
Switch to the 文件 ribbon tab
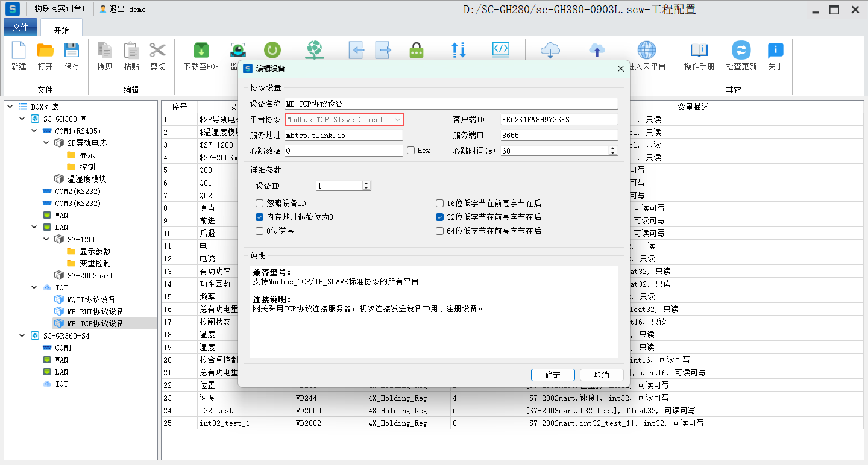point(20,28)
